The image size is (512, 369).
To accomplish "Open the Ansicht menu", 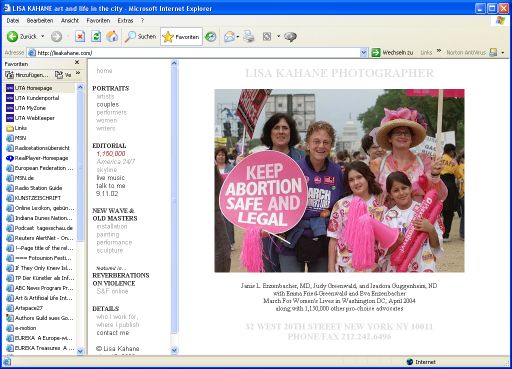I will pyautogui.click(x=70, y=21).
